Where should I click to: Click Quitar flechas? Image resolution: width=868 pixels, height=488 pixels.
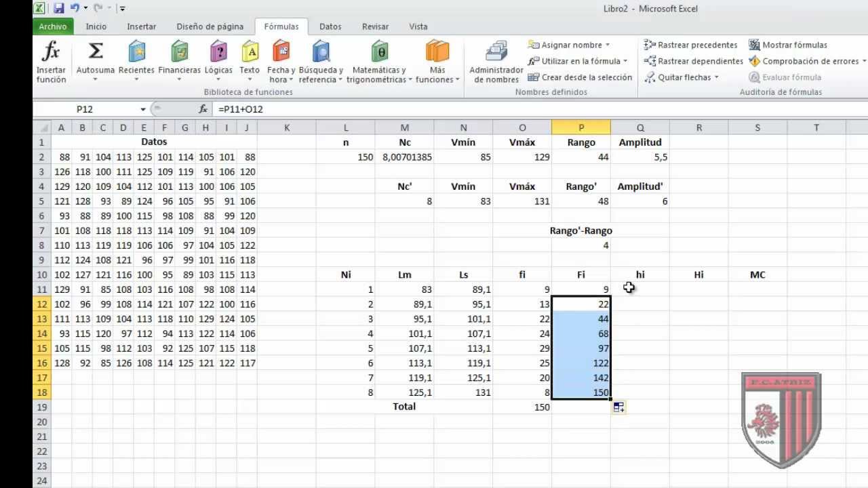click(x=677, y=77)
